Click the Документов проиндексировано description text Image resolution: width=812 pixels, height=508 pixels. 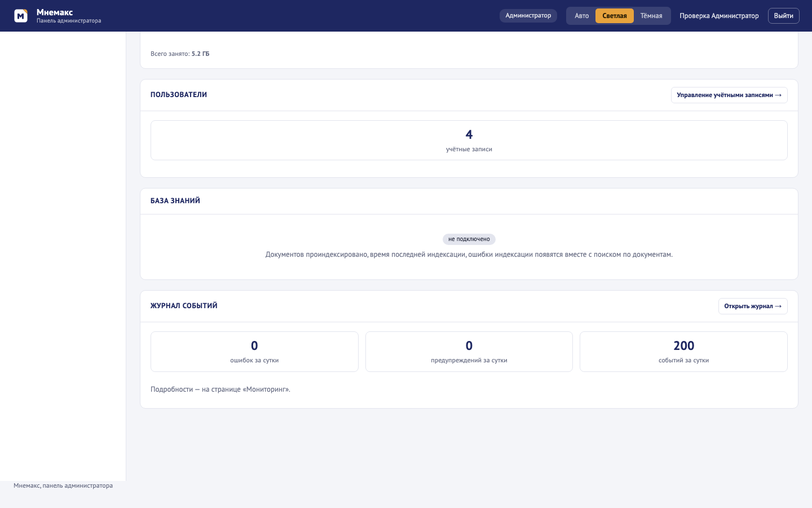coord(469,255)
